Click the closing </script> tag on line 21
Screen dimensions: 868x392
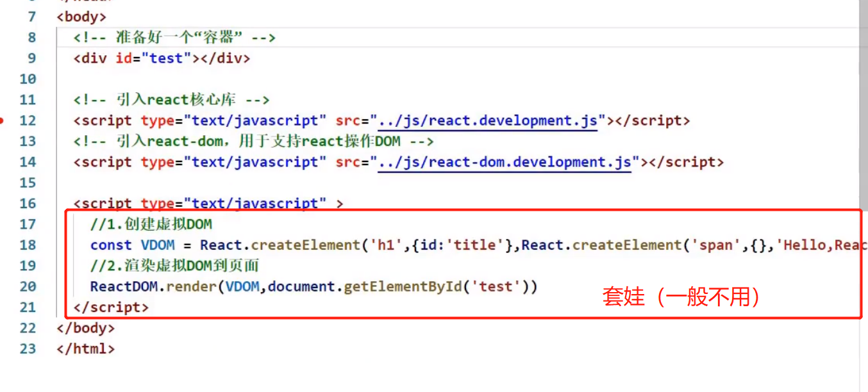tap(112, 307)
